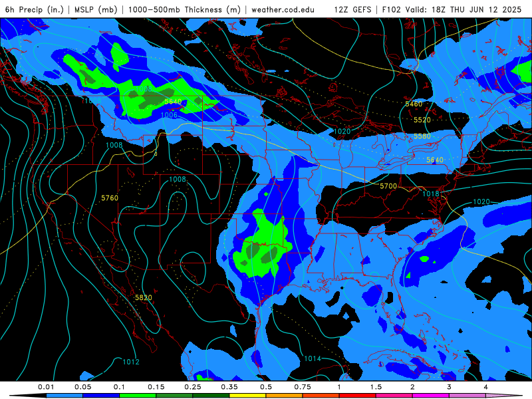Click the 1008 label over Colorado
Viewport: 532px width, 399px height.
[x=178, y=179]
